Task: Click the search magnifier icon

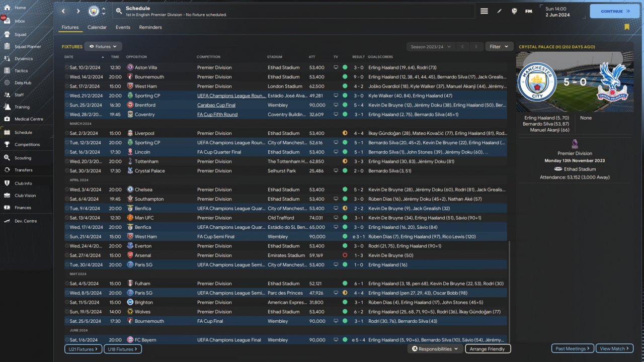Action: click(x=119, y=11)
